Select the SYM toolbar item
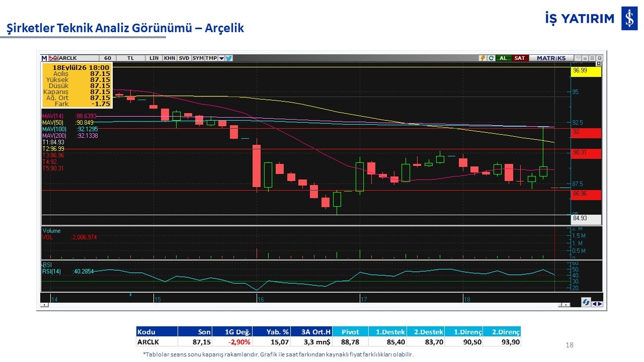 coord(198,58)
